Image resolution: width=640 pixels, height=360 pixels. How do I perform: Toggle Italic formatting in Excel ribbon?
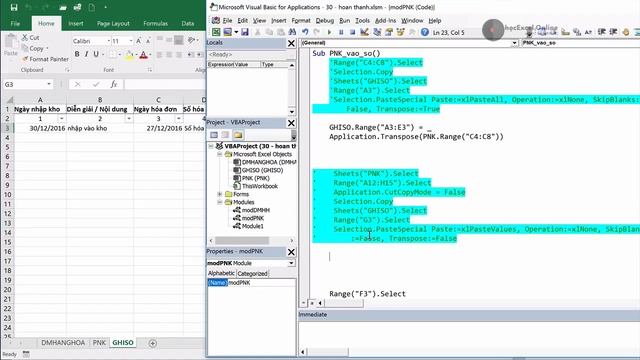[x=87, y=54]
